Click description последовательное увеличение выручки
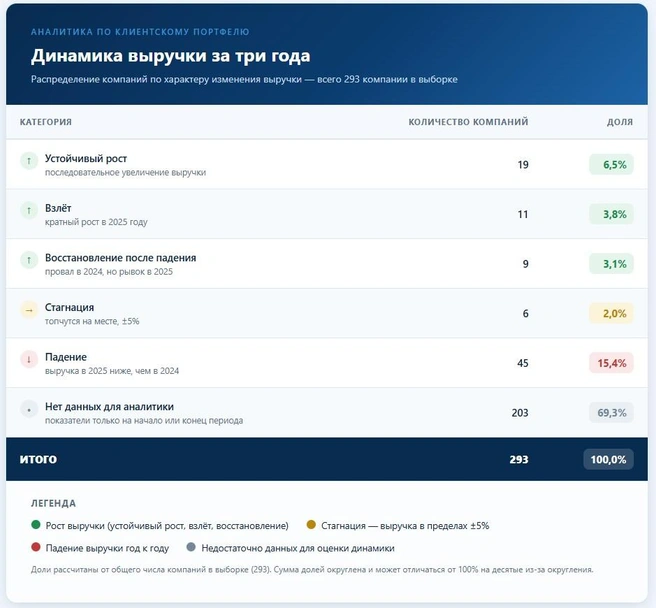The image size is (656, 608). (x=126, y=172)
